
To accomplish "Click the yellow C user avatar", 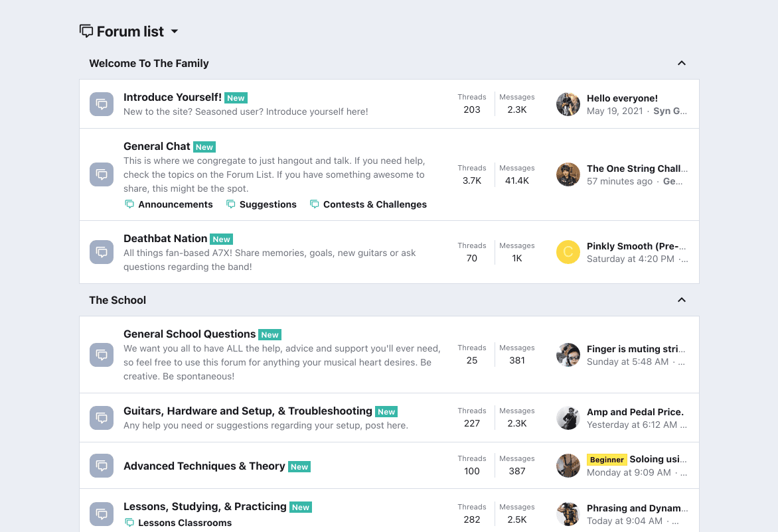I will (x=568, y=252).
